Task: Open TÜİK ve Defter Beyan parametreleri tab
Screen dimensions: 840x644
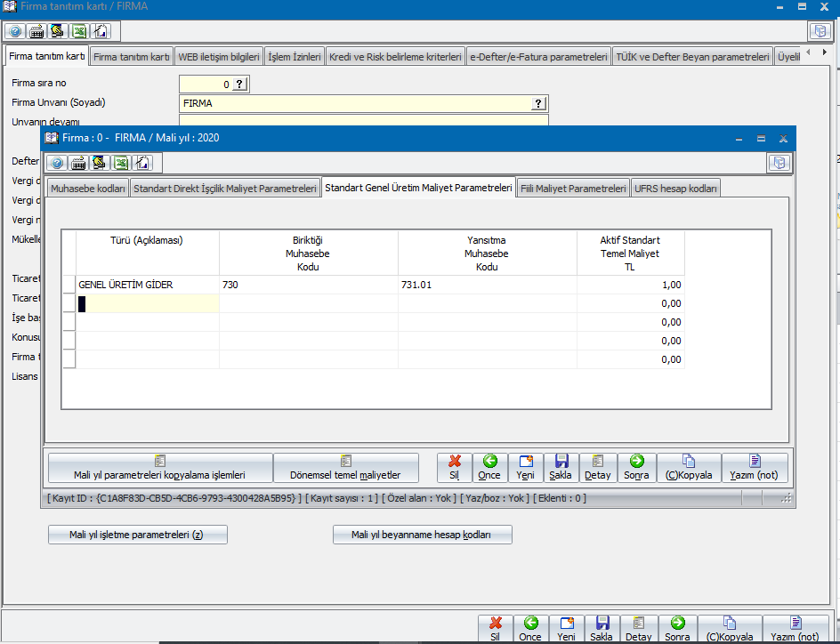Action: pos(692,57)
